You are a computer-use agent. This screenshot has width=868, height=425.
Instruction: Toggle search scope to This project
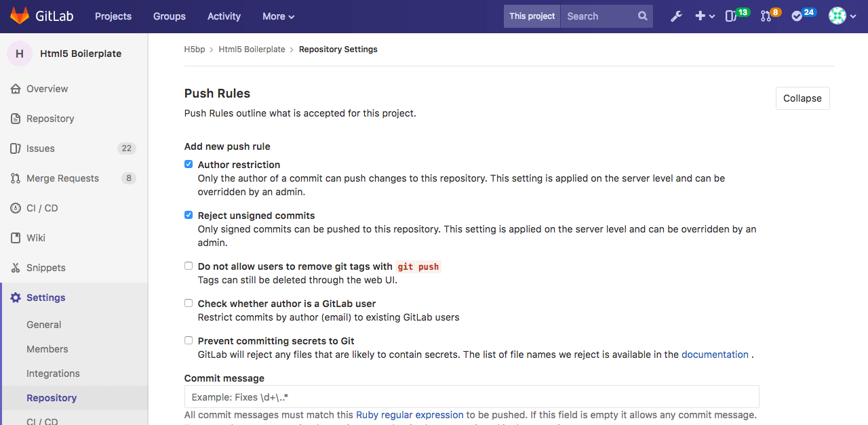click(532, 16)
